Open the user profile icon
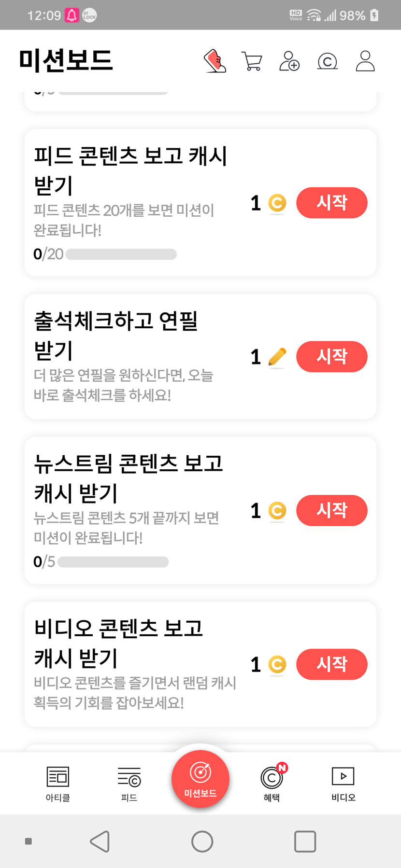 365,61
